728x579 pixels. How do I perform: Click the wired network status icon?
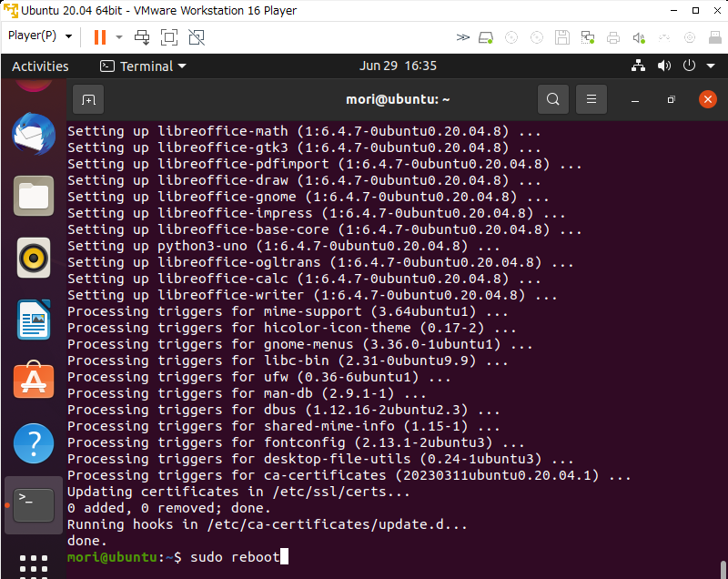[x=639, y=66]
